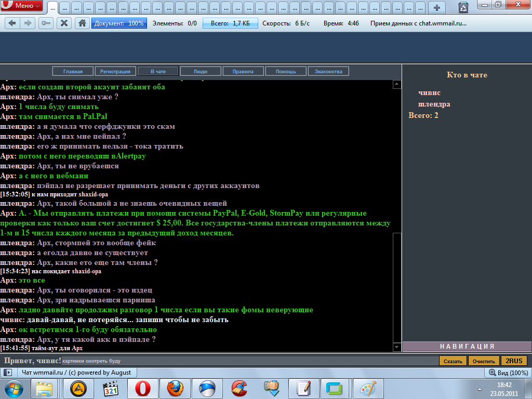
Task: Launch AIMP player from the taskbar
Action: click(x=78, y=389)
